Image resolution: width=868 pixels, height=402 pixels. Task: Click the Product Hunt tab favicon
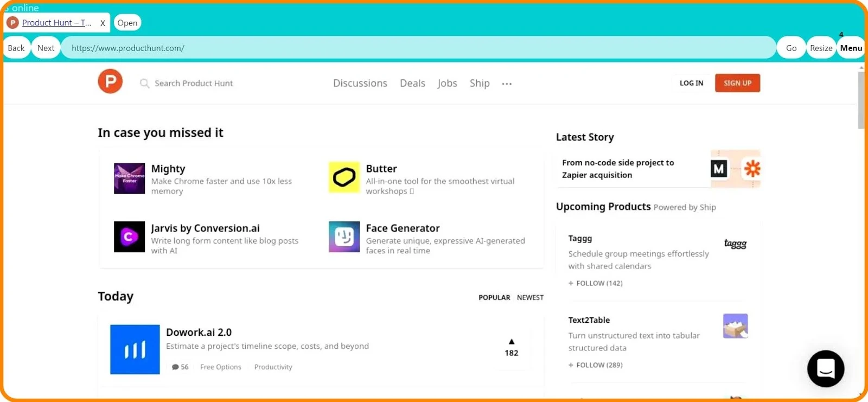pos(12,23)
